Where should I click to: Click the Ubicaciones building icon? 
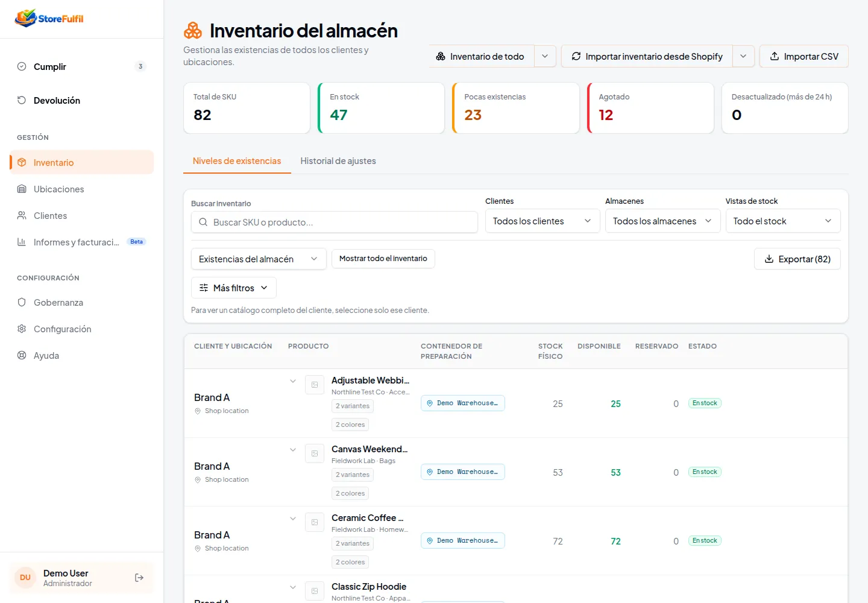tap(22, 189)
